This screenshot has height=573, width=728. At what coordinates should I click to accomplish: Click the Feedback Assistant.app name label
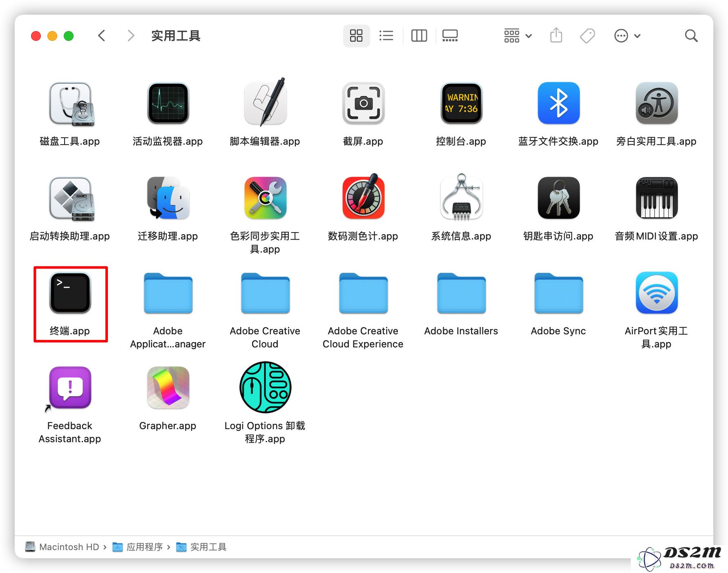(70, 432)
